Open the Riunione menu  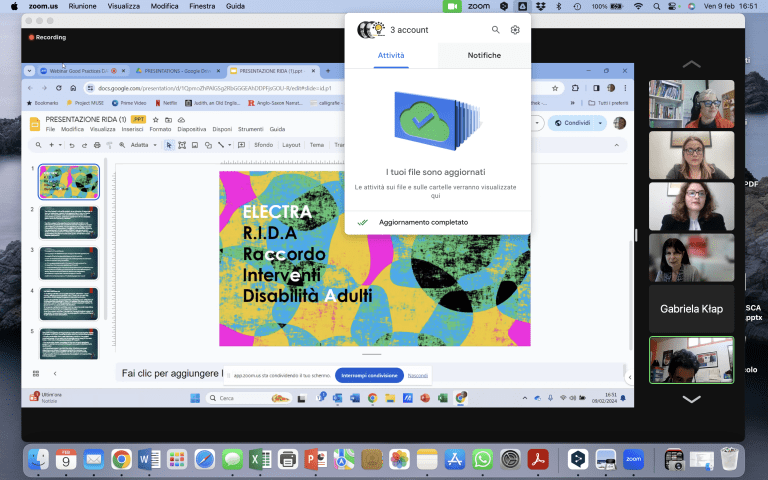coord(82,6)
